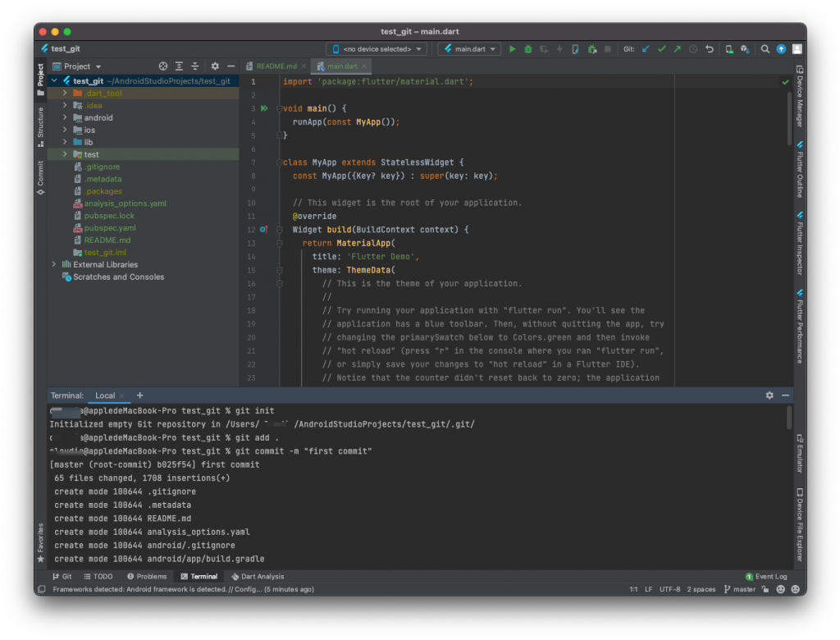
Task: Open the account avatar icon in toolbar
Action: [797, 48]
